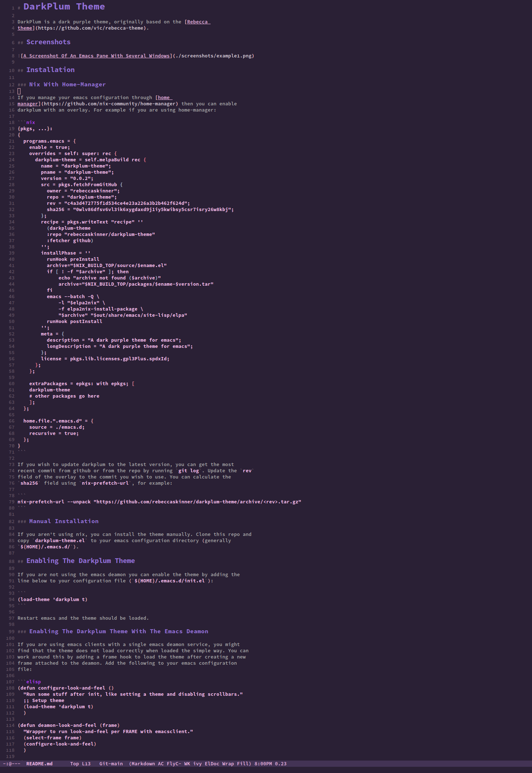Click the Screenshots section heading

pyautogui.click(x=48, y=42)
